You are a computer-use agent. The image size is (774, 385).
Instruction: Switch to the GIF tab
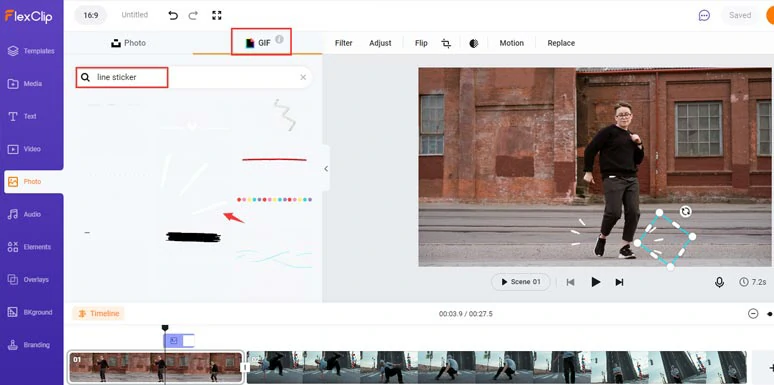261,43
